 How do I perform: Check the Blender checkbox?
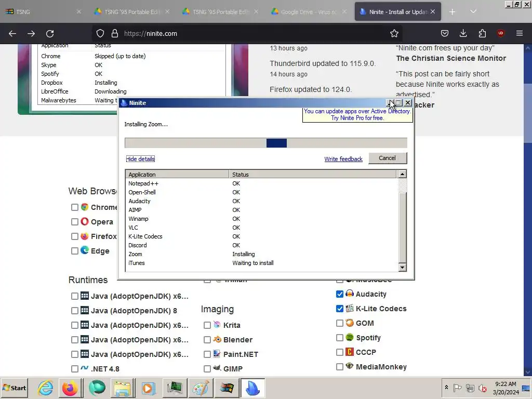click(x=207, y=340)
